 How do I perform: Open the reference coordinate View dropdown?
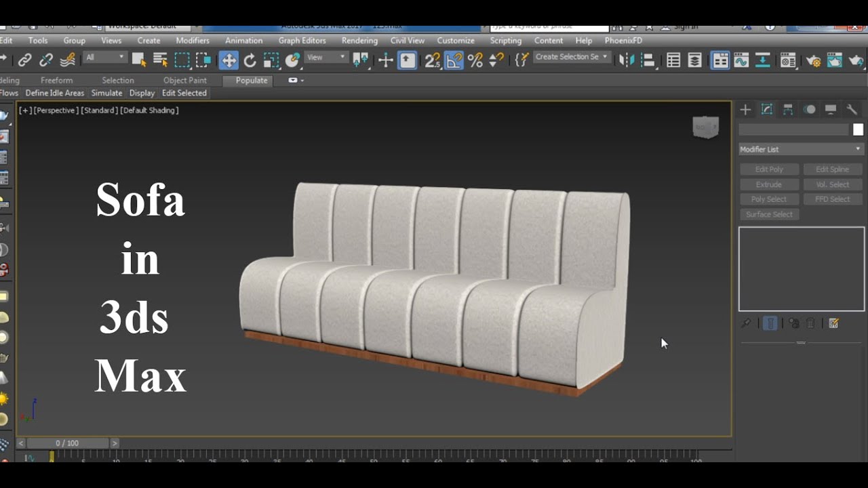coord(325,58)
